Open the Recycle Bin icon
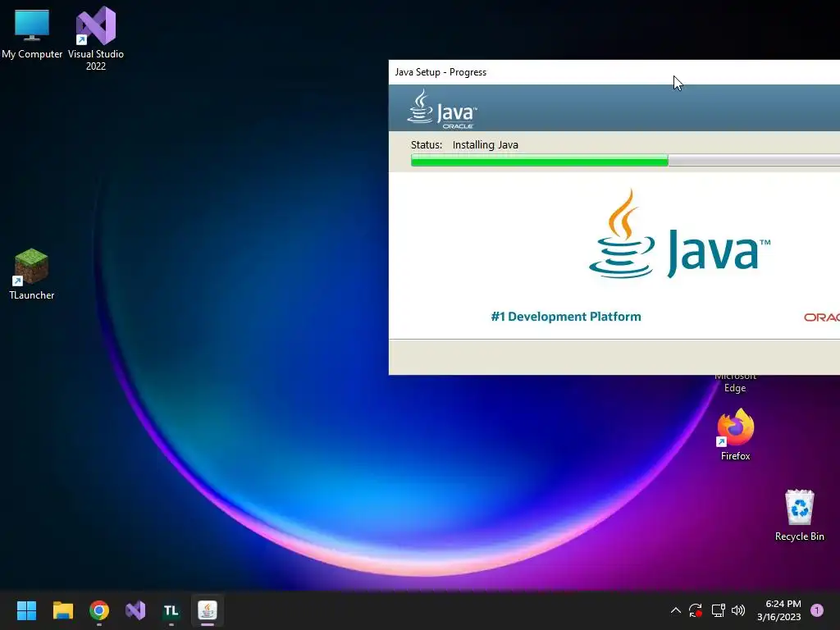840x630 pixels. [x=799, y=515]
